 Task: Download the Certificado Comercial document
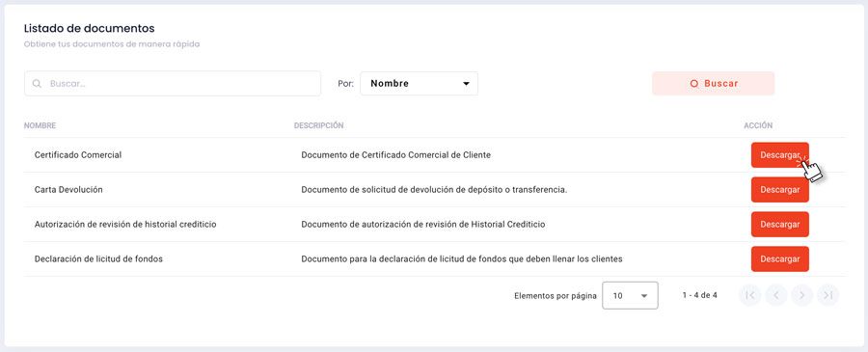(x=780, y=155)
